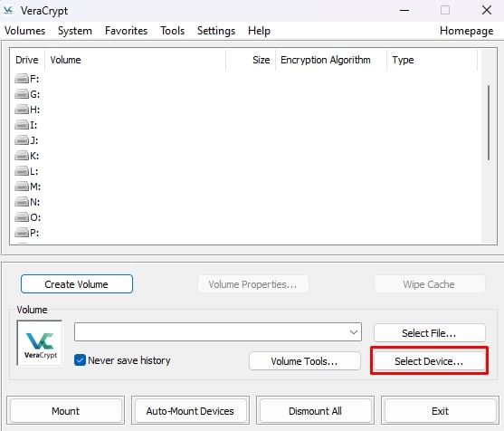Click the Create Volume button

[x=77, y=284]
